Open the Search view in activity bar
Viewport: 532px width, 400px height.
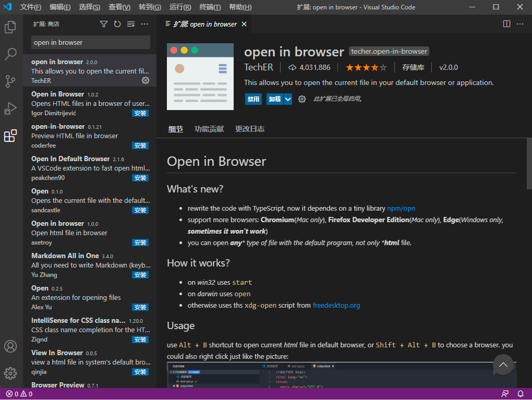10,54
